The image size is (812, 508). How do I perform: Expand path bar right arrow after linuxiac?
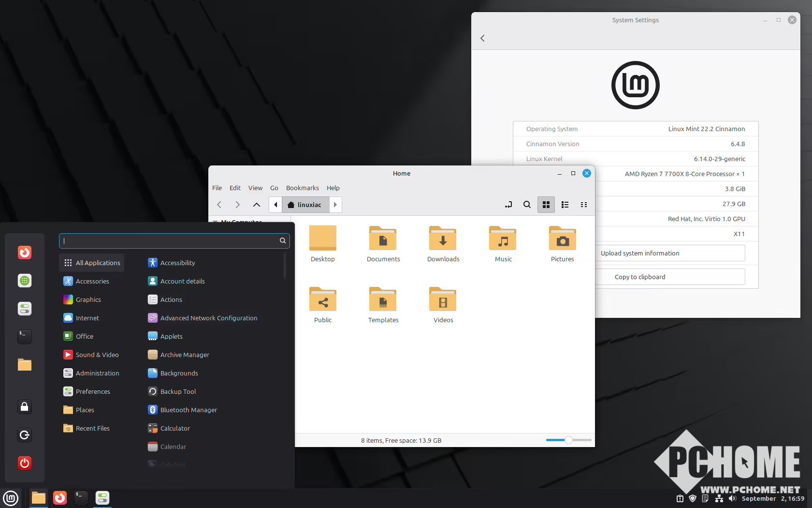(335, 205)
